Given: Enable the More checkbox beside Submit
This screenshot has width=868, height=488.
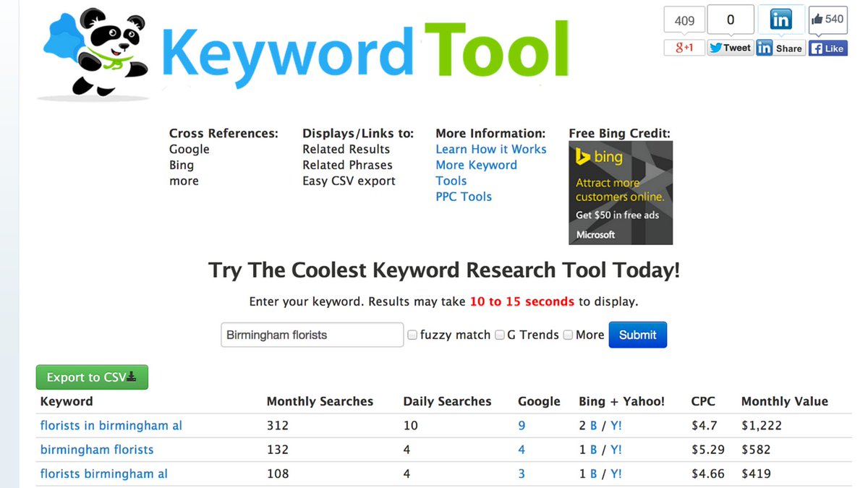Looking at the screenshot, I should 568,335.
